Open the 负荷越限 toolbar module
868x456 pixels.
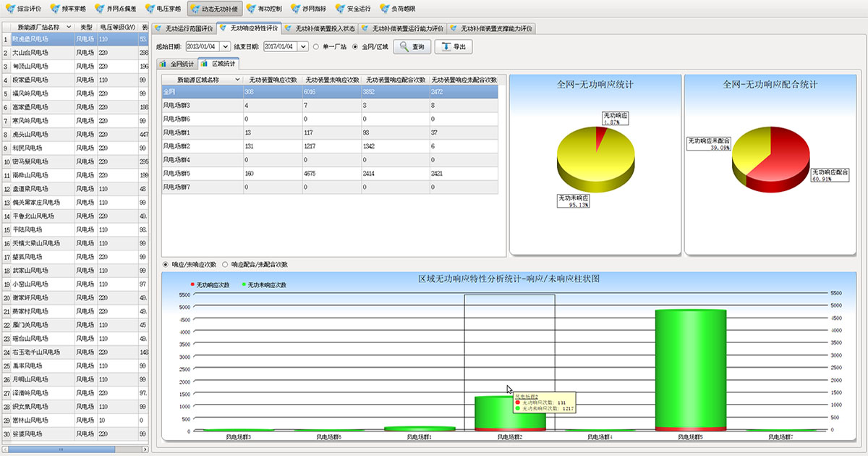(x=399, y=9)
